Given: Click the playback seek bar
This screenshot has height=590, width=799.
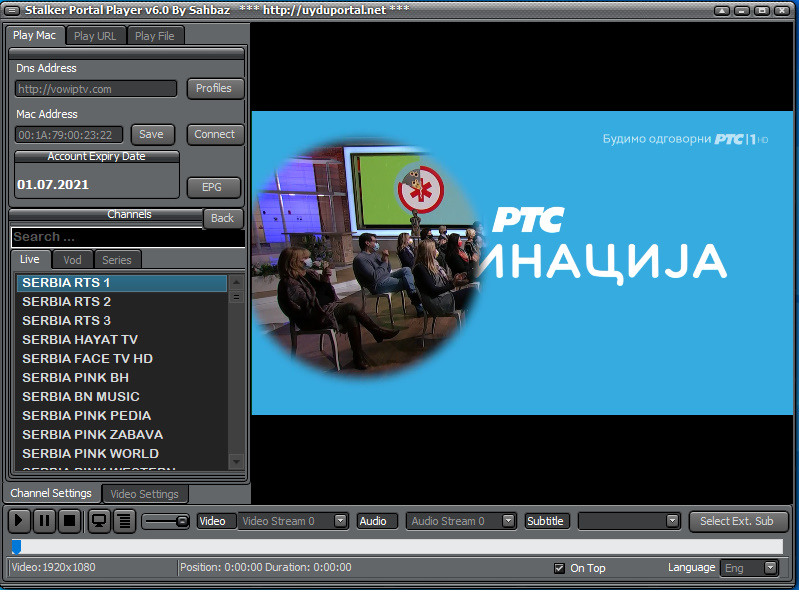Looking at the screenshot, I should coord(397,547).
